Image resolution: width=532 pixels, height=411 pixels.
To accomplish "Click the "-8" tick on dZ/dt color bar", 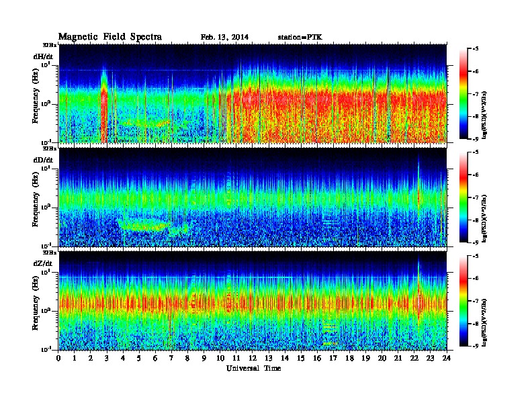I will pyautogui.click(x=476, y=324).
